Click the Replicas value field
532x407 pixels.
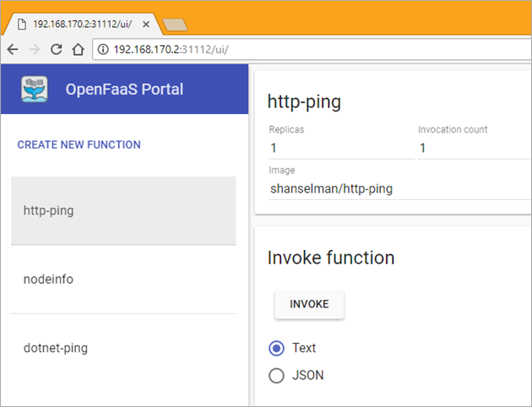tap(341, 149)
